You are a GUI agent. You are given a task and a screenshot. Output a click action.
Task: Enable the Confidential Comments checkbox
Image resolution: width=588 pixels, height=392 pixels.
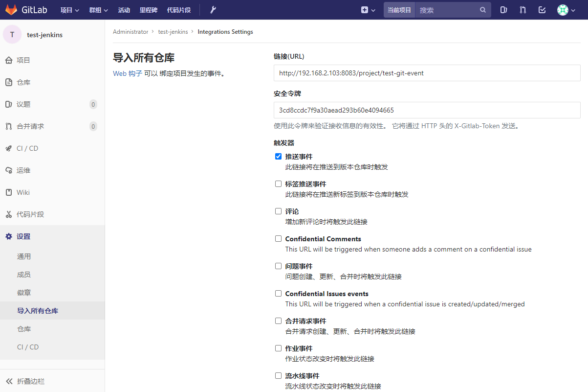coord(278,239)
